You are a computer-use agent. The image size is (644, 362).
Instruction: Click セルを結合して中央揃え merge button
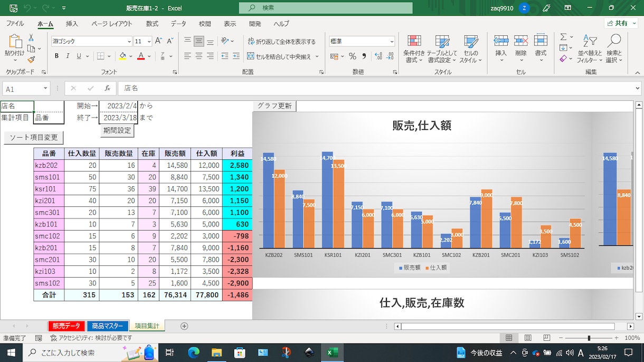280,56
